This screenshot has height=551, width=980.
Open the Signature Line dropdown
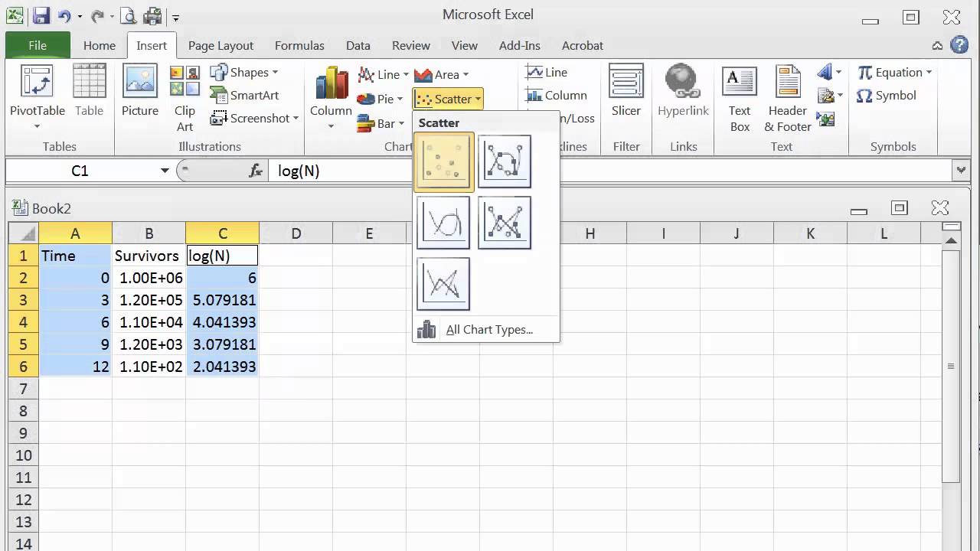[829, 96]
